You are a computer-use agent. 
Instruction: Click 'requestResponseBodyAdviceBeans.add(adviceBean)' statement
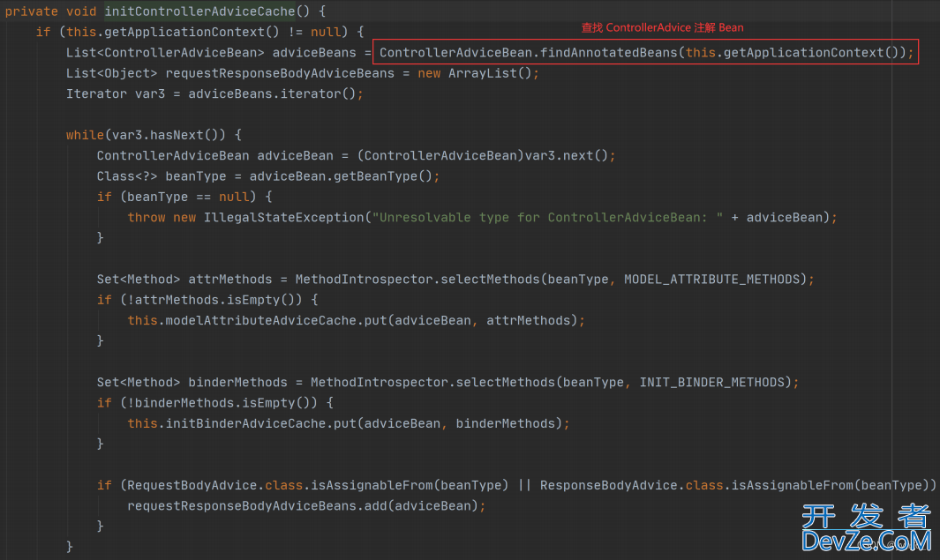click(306, 506)
